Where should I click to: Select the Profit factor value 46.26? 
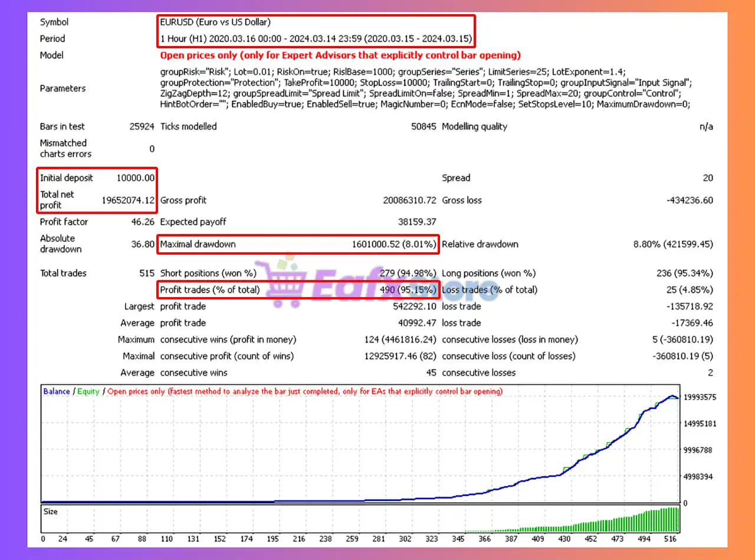pos(143,222)
